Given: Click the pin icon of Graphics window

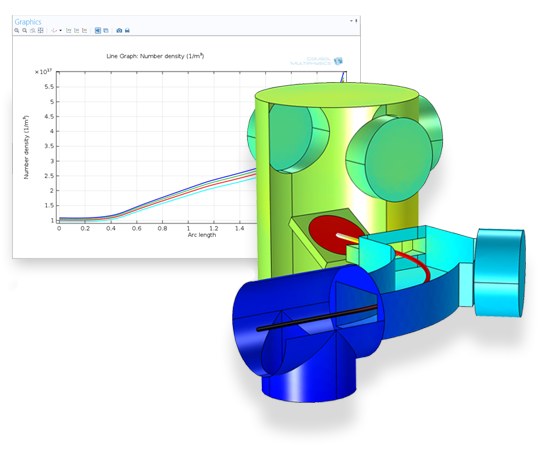Looking at the screenshot, I should [x=356, y=21].
